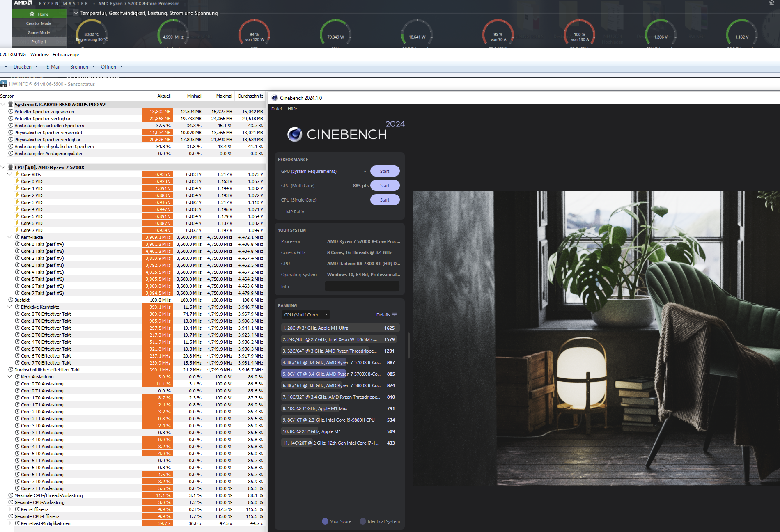The width and height of the screenshot is (780, 532).
Task: Click the chip icon of CPU [#0] group
Action: 11,167
